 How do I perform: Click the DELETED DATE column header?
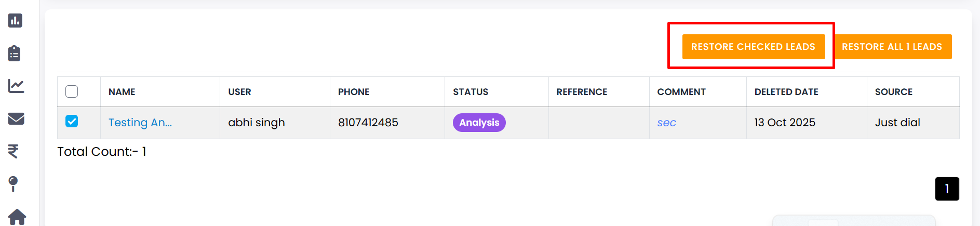point(786,92)
